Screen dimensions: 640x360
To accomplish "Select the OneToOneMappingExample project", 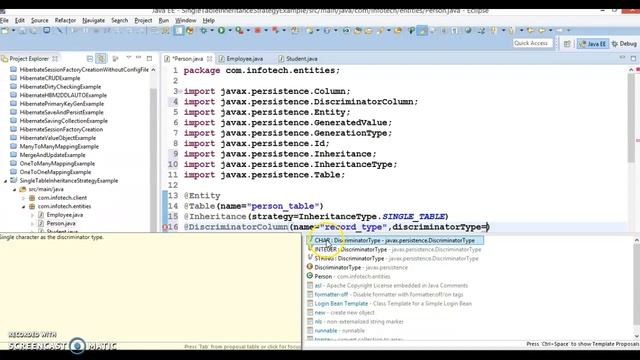I will tap(55, 172).
